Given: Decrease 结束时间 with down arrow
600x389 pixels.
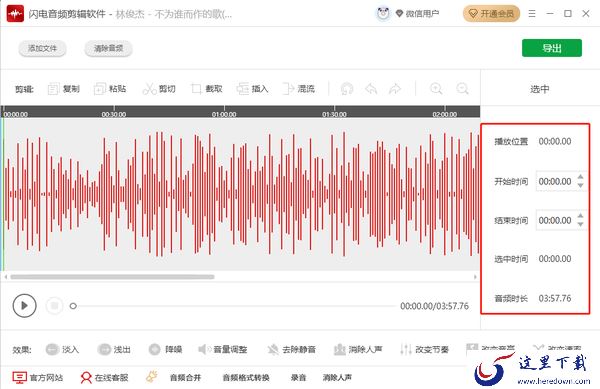Looking at the screenshot, I should pos(580,225).
